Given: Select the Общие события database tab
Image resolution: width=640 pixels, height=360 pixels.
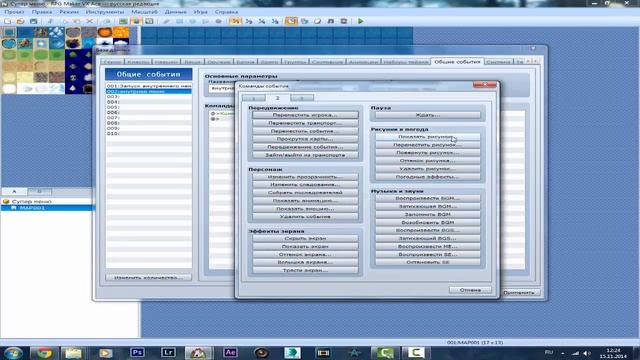Looking at the screenshot, I should click(457, 62).
